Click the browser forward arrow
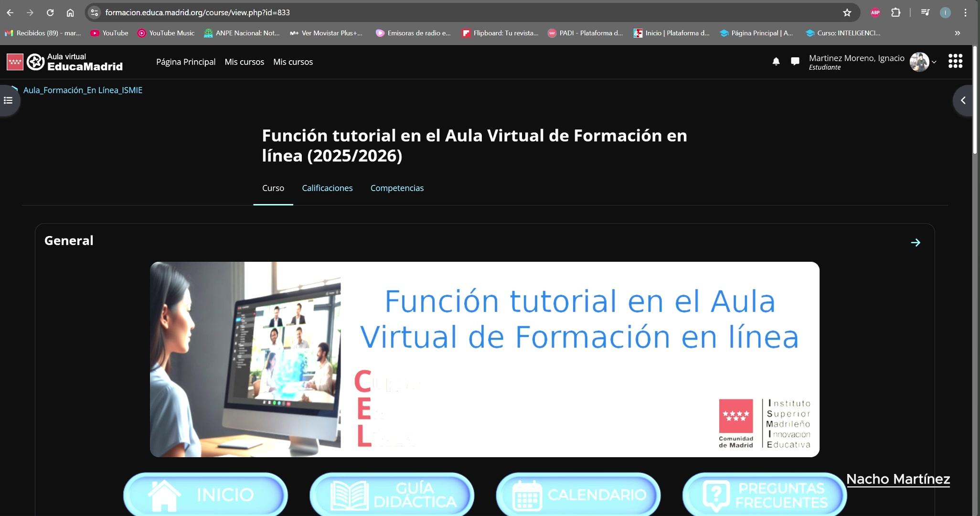 (x=30, y=13)
